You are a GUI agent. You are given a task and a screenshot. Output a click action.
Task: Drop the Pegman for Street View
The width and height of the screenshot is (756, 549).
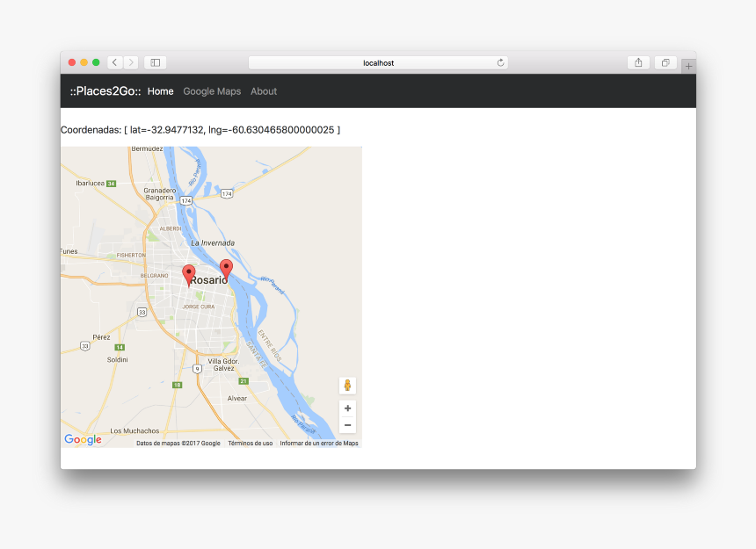point(347,385)
